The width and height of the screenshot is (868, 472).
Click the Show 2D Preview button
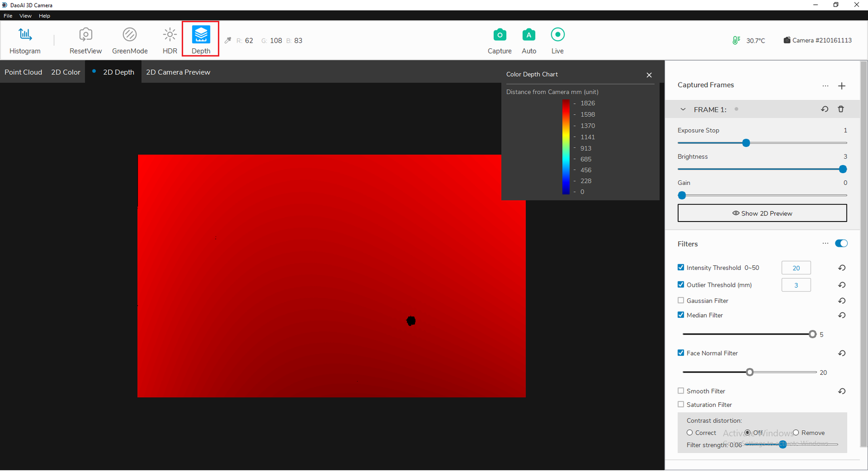click(762, 213)
